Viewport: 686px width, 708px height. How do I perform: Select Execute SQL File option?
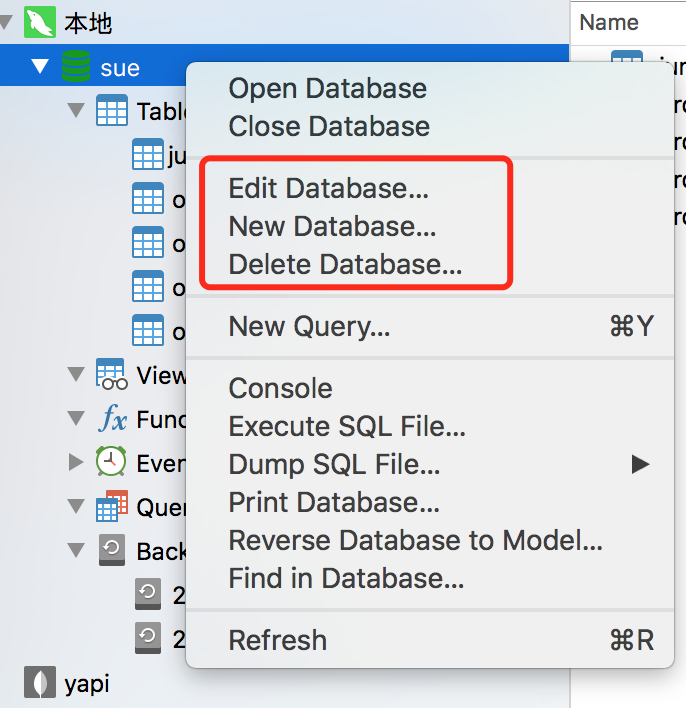tap(347, 427)
